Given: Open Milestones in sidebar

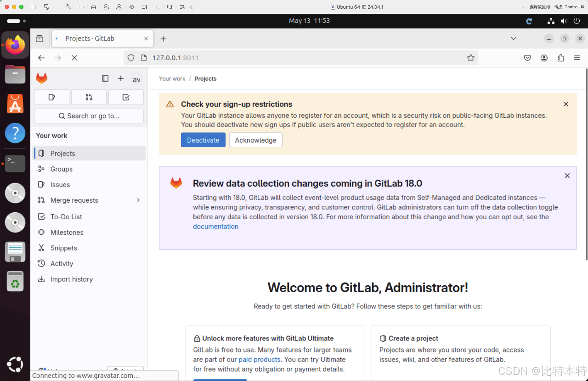Looking at the screenshot, I should (x=90, y=232).
